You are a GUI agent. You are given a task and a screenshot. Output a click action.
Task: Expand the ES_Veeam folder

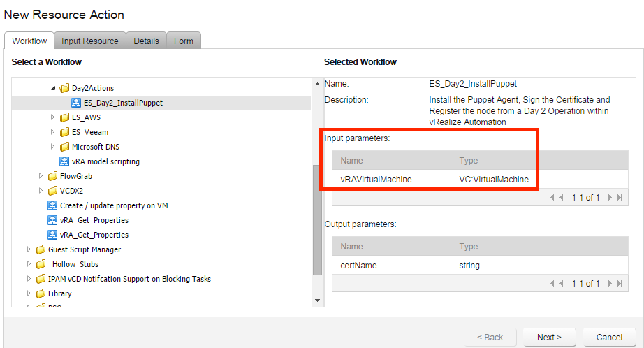pos(53,132)
